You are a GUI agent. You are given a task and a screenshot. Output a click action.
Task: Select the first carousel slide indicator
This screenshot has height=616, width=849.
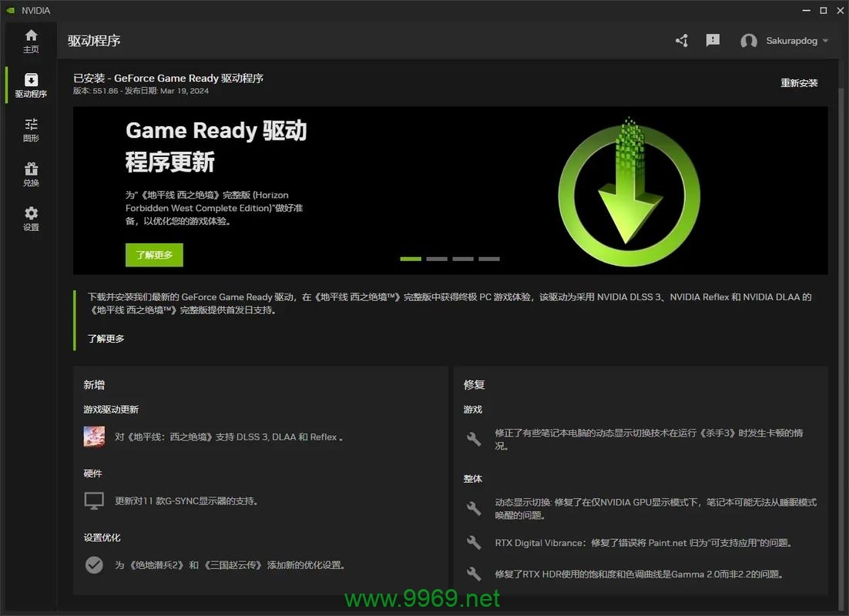(411, 259)
